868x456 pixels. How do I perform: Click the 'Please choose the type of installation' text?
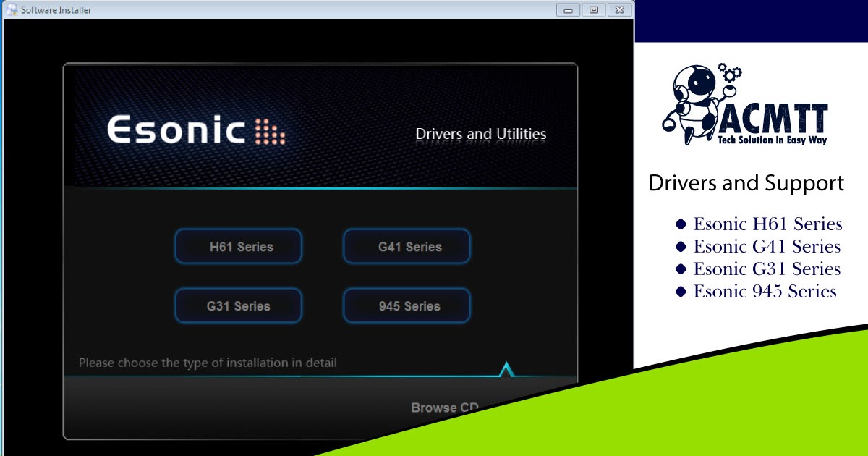tap(208, 363)
